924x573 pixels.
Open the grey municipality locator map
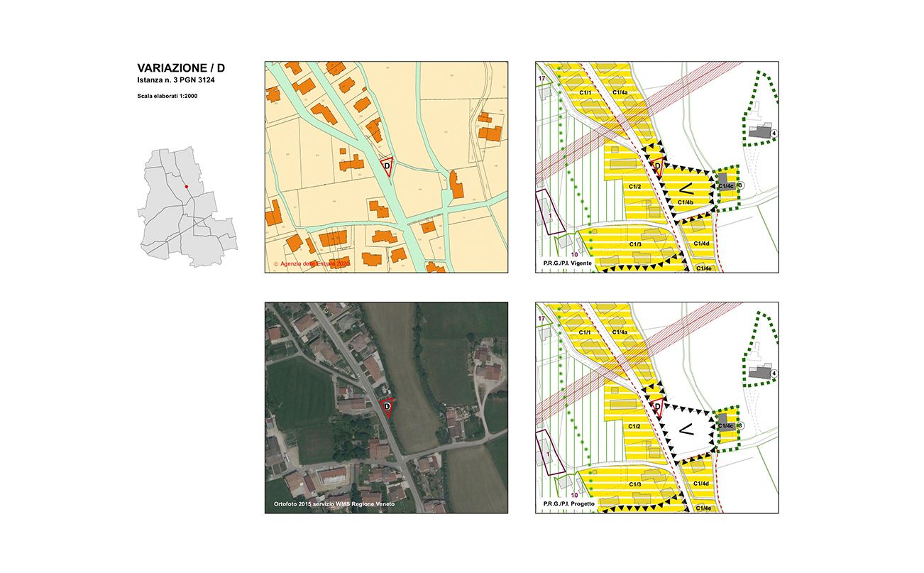coord(188,207)
